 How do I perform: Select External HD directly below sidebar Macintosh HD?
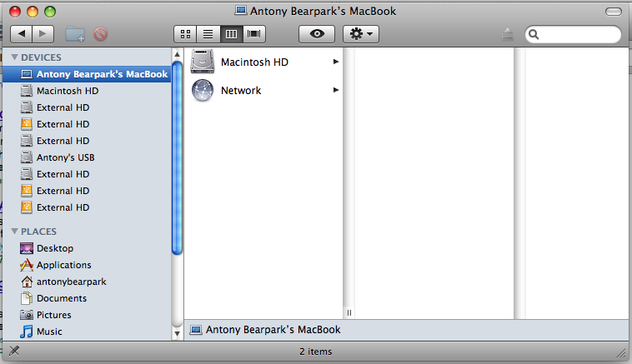click(87, 107)
